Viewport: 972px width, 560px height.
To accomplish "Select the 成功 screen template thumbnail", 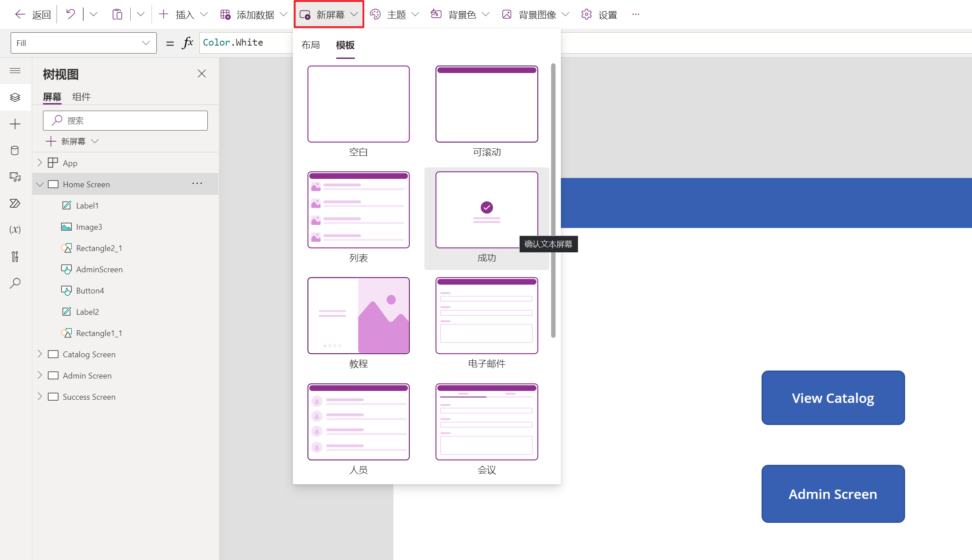I will pyautogui.click(x=486, y=210).
